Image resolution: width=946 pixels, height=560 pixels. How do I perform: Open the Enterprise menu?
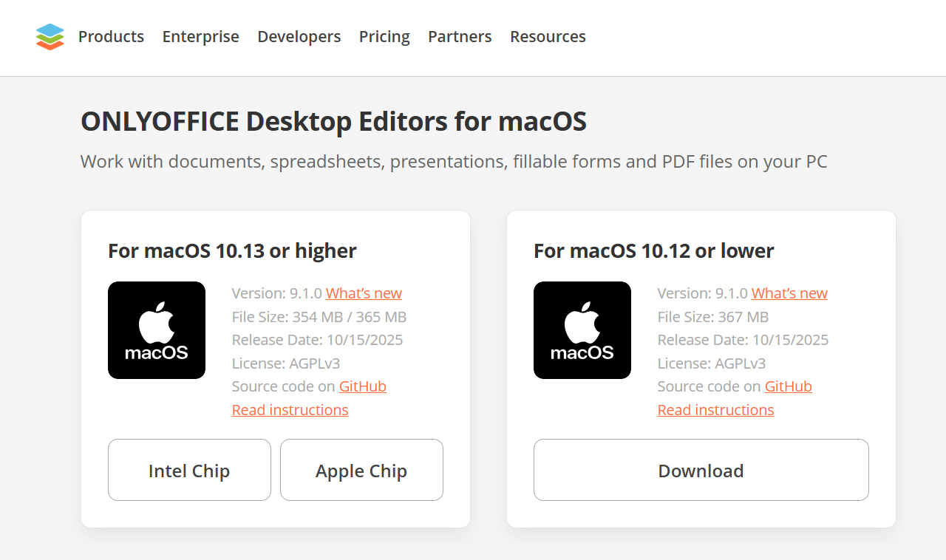click(x=200, y=37)
